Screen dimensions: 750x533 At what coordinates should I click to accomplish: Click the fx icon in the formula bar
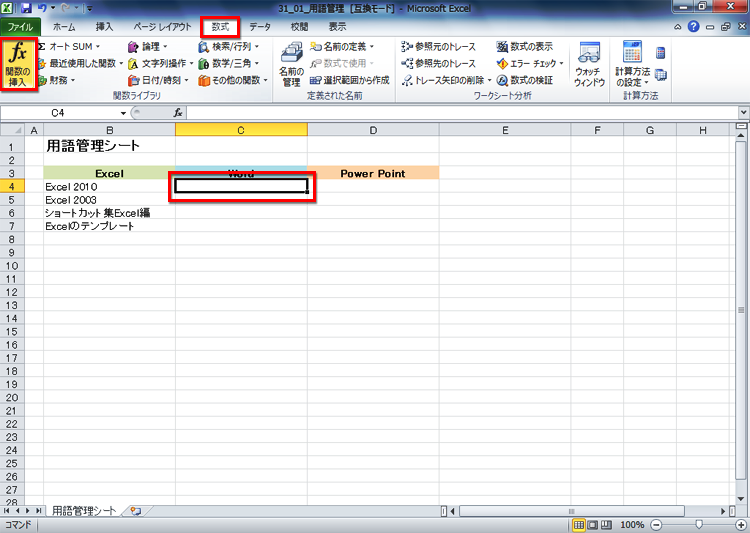tap(178, 113)
